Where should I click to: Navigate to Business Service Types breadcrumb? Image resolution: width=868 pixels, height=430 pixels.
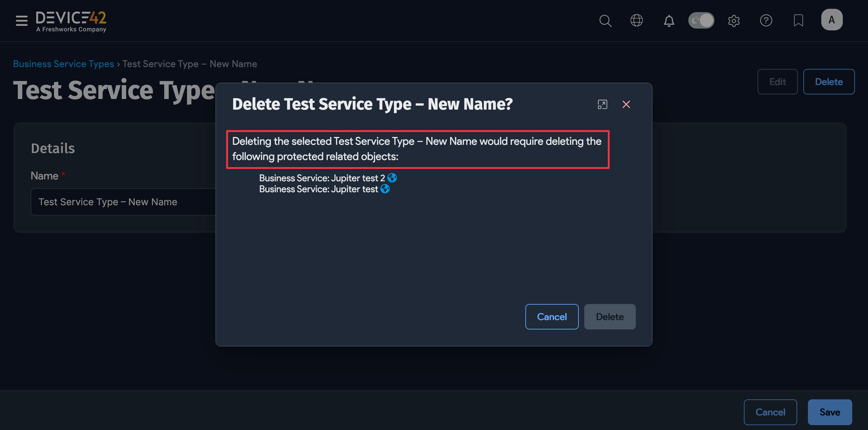tap(63, 63)
